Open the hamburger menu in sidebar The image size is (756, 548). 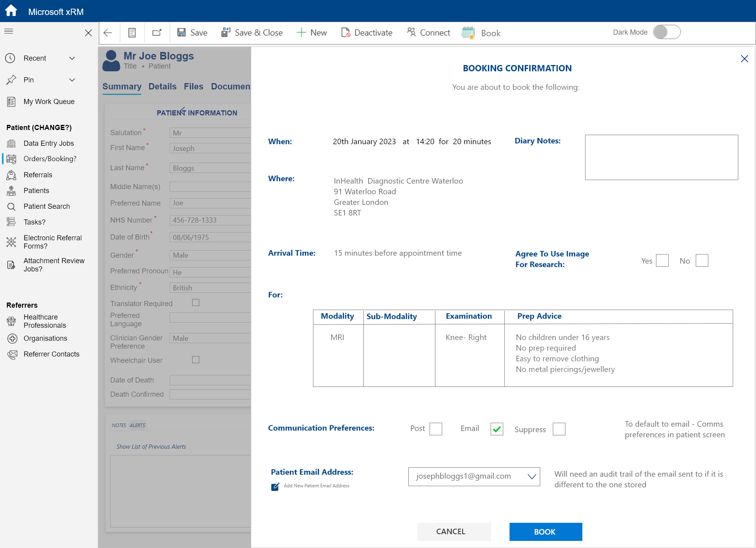click(9, 31)
